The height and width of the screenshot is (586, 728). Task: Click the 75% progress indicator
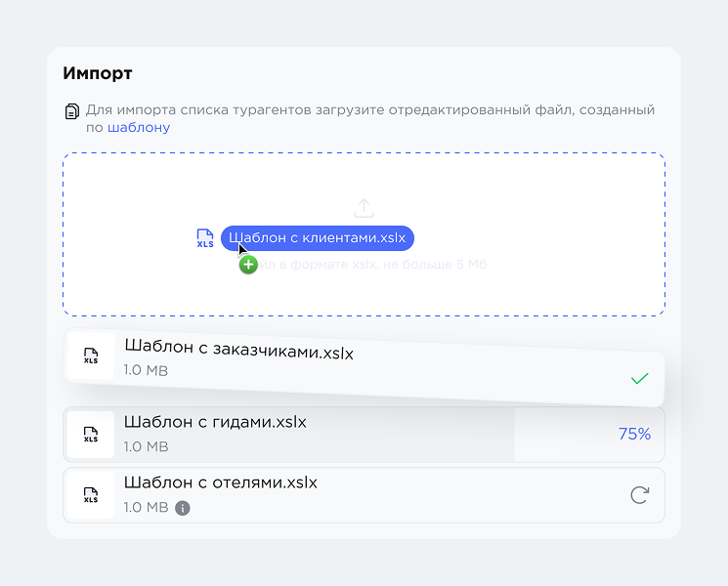click(634, 435)
